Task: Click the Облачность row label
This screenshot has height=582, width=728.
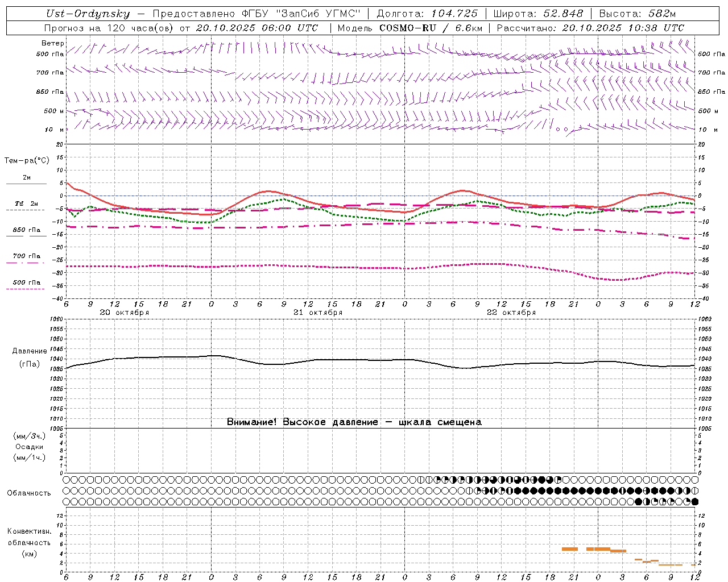Action: 29,493
